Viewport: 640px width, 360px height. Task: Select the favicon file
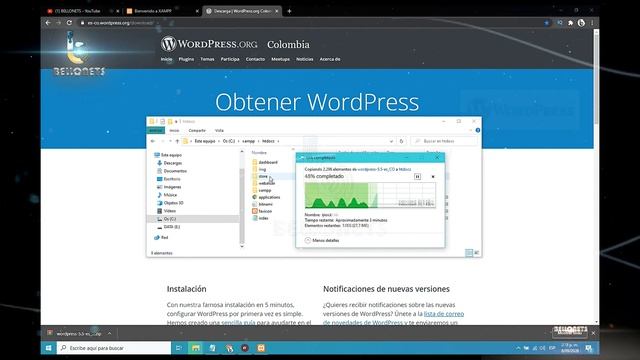point(262,211)
